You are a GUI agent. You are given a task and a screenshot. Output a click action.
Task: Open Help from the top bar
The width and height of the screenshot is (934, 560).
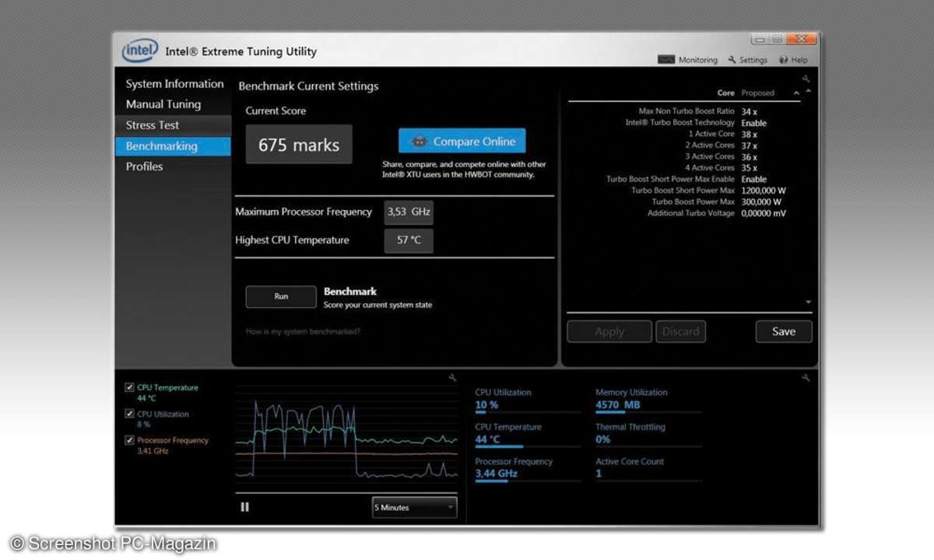[x=793, y=60]
